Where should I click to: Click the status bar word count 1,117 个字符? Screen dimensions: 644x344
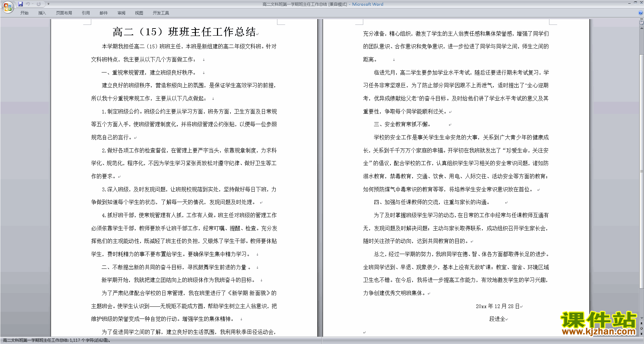pyautogui.click(x=90, y=340)
